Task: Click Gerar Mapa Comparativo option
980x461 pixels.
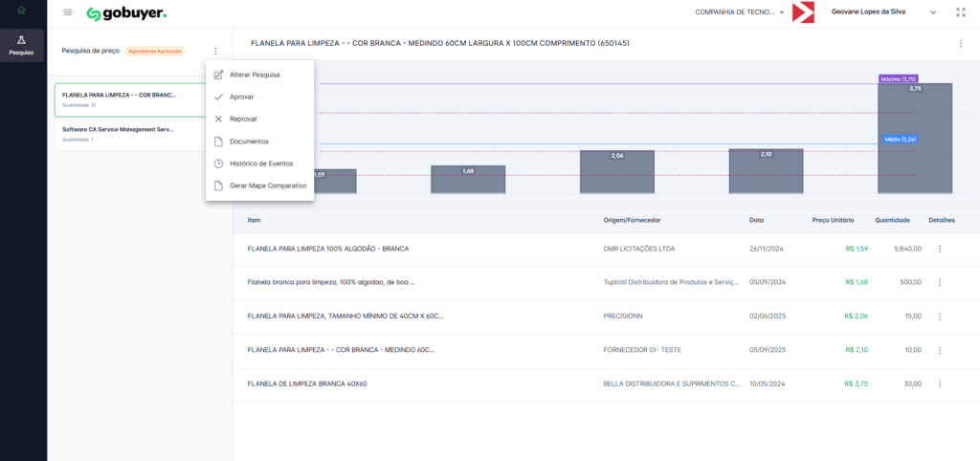Action: 268,186
